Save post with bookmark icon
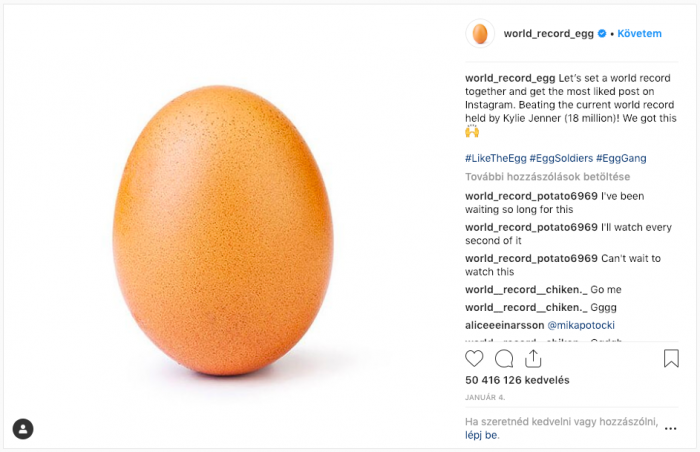This screenshot has width=700, height=452. 671,358
